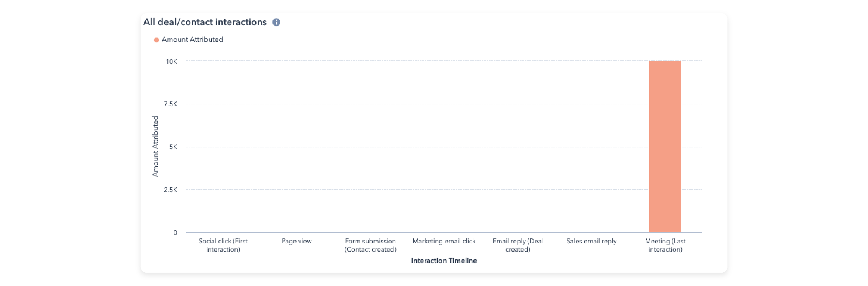Click the 0 y-axis tick label
Screen dimensions: 868x286
(x=175, y=233)
